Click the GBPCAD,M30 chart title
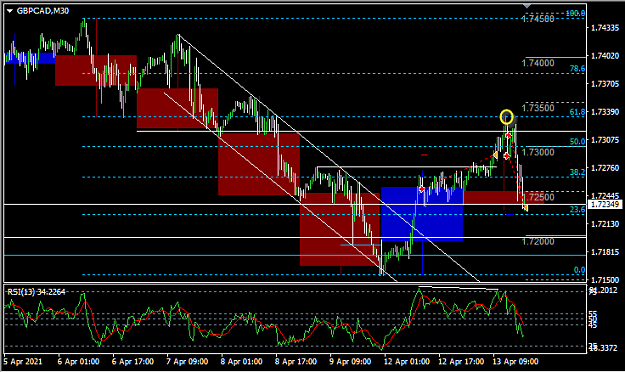This screenshot has height=372, width=625. 43,11
